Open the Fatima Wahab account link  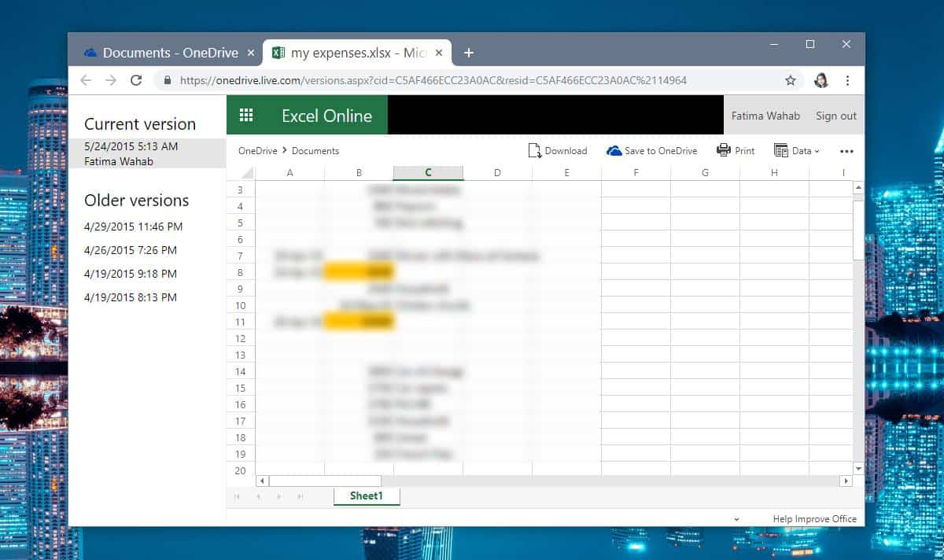(x=765, y=116)
